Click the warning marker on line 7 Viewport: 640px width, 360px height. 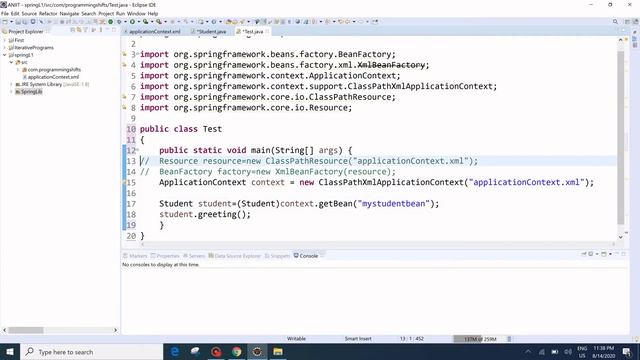pyautogui.click(x=124, y=97)
